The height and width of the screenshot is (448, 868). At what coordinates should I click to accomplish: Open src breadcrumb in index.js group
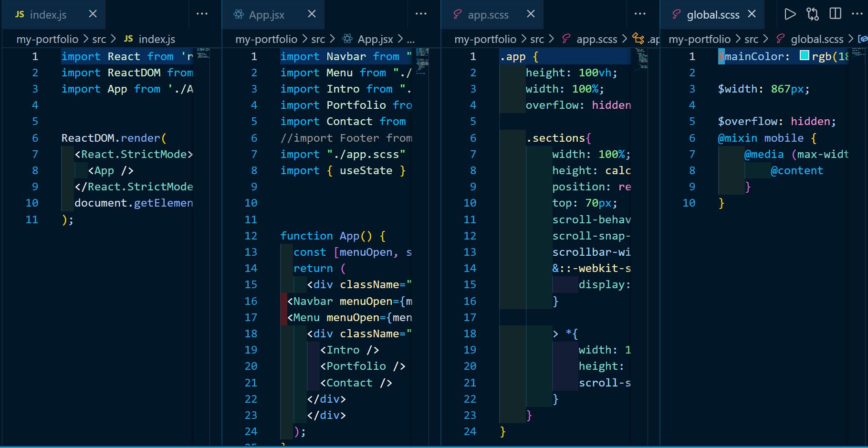click(x=99, y=39)
